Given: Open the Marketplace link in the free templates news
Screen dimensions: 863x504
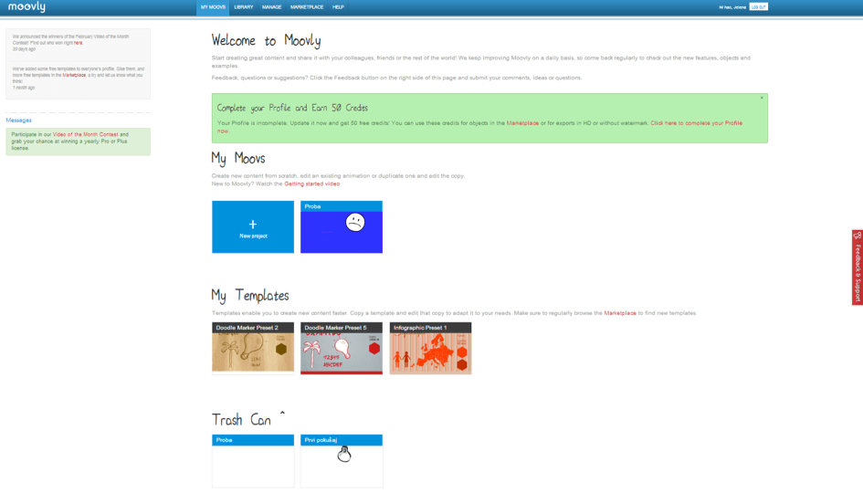Looking at the screenshot, I should pyautogui.click(x=74, y=76).
